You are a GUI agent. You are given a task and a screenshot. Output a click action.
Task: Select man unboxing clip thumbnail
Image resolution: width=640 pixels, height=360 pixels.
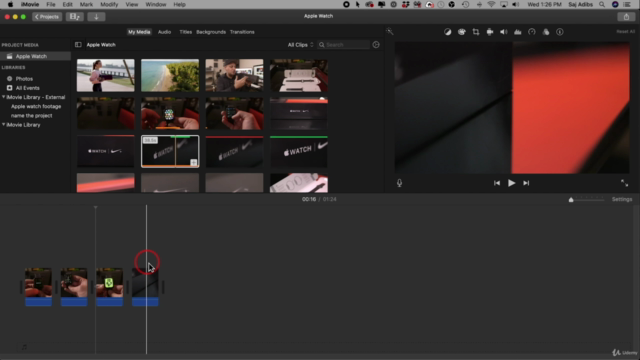(234, 76)
